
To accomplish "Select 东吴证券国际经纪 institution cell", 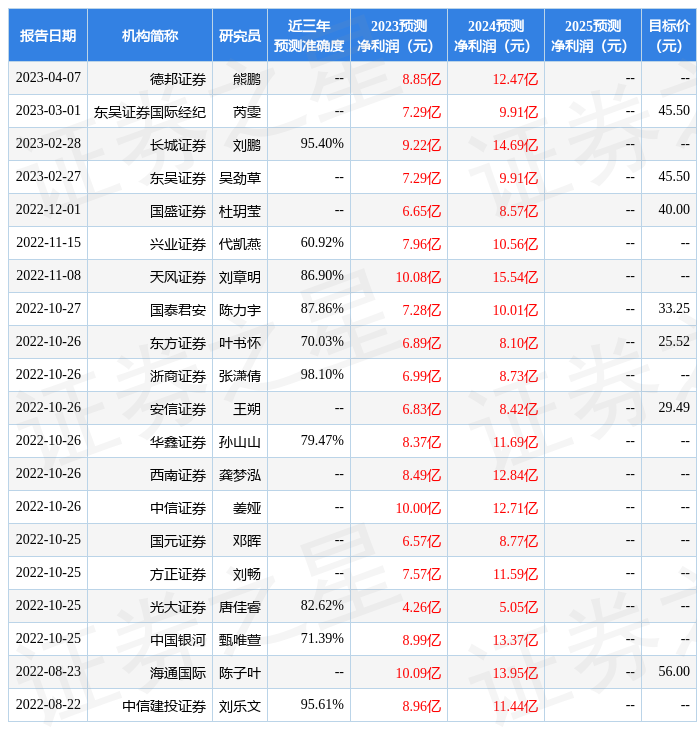I will tap(150, 112).
